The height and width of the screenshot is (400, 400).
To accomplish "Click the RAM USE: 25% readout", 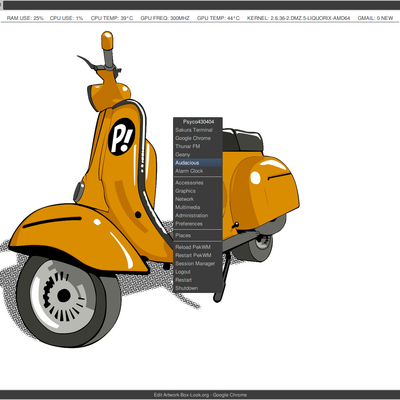I will tap(25, 18).
